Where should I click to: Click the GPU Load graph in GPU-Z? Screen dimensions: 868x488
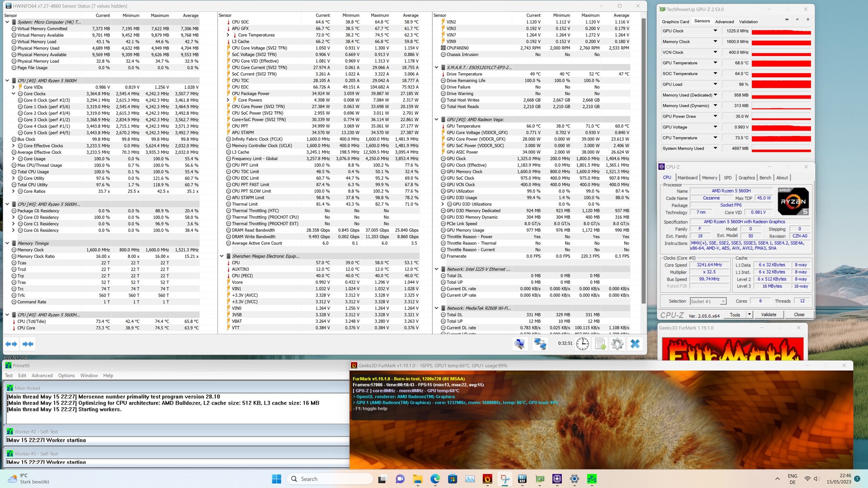tap(781, 84)
